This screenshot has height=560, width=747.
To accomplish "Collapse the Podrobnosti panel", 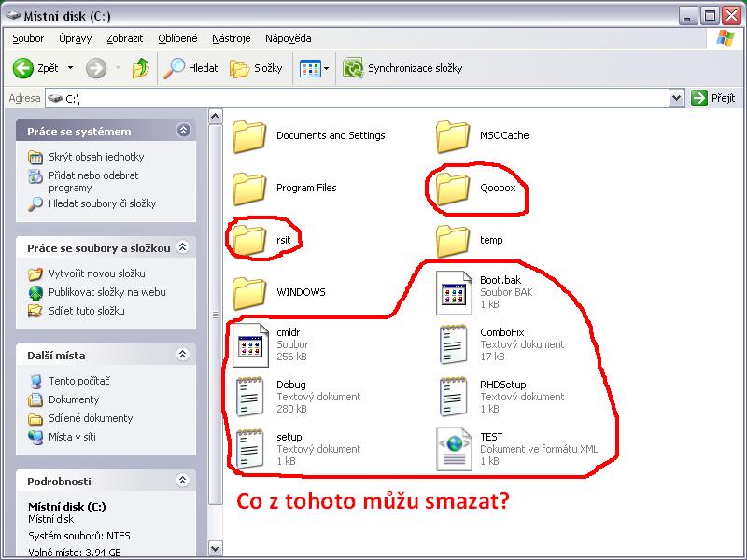I will coord(183,481).
